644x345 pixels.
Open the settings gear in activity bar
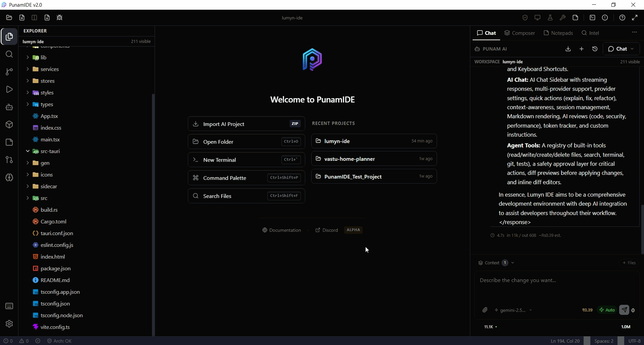click(x=9, y=324)
